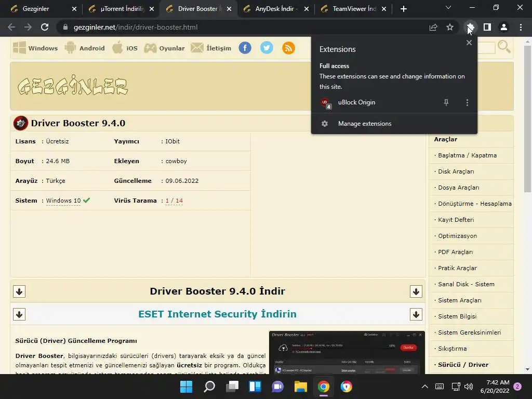
Task: Reload the current page
Action: [45, 27]
